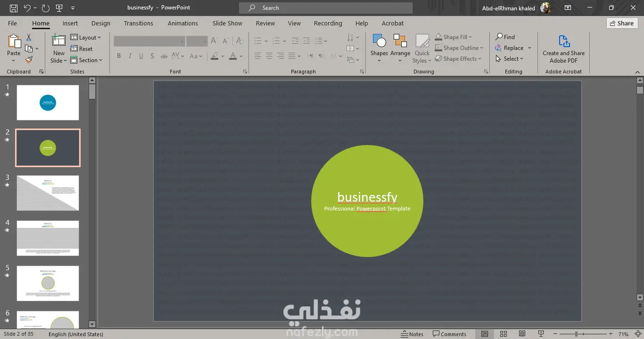
Task: Switch to the Insert tab
Action: pos(70,23)
